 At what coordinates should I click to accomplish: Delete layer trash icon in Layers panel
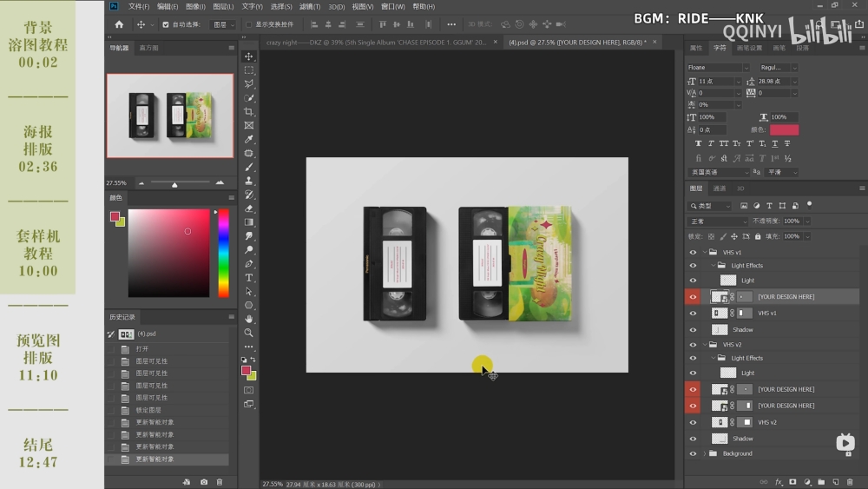coord(851,482)
